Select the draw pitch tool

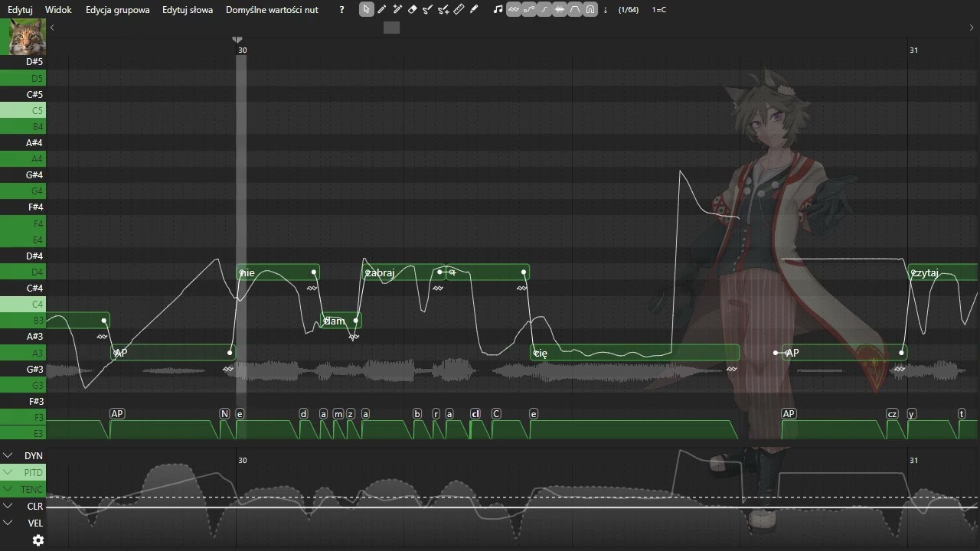tap(428, 9)
